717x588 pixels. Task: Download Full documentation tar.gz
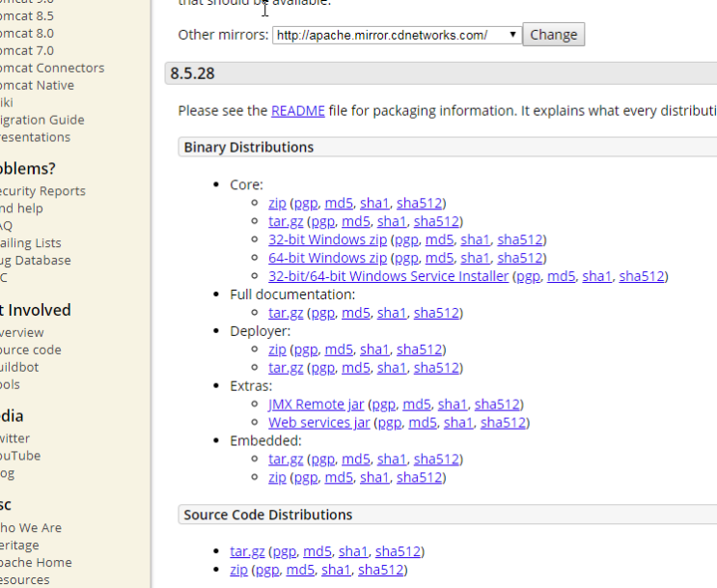pos(286,313)
